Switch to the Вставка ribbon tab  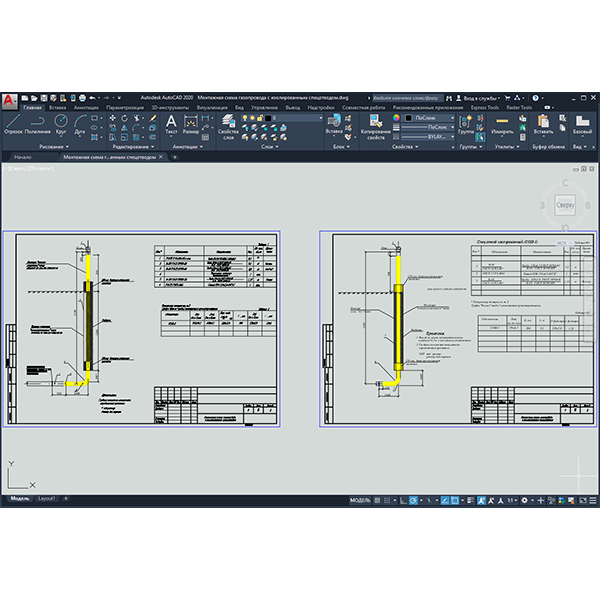[x=57, y=108]
